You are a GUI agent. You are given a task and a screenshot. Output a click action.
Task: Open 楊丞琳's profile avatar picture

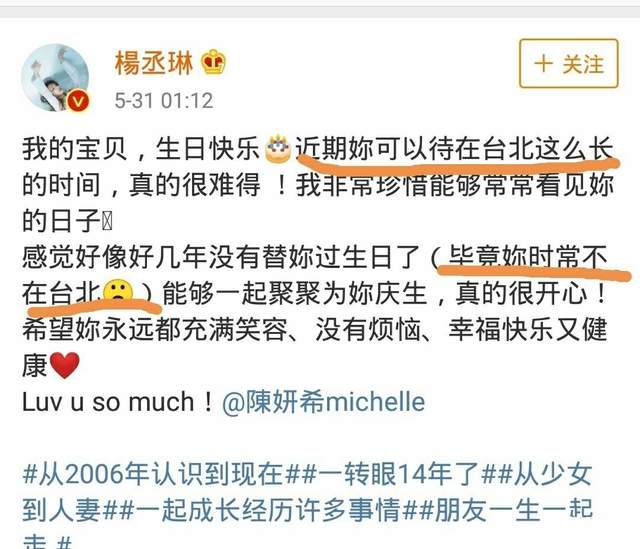tap(55, 77)
